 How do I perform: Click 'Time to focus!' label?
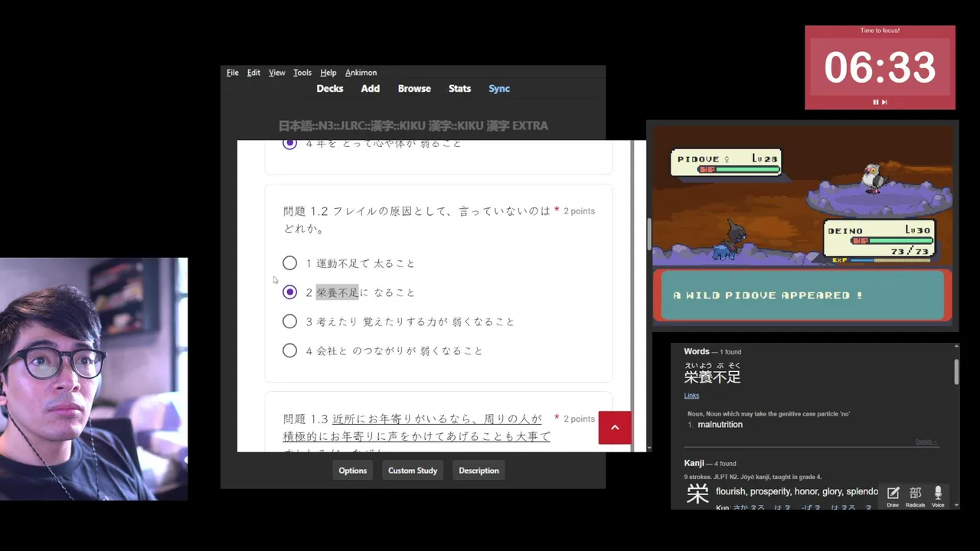[x=880, y=31]
